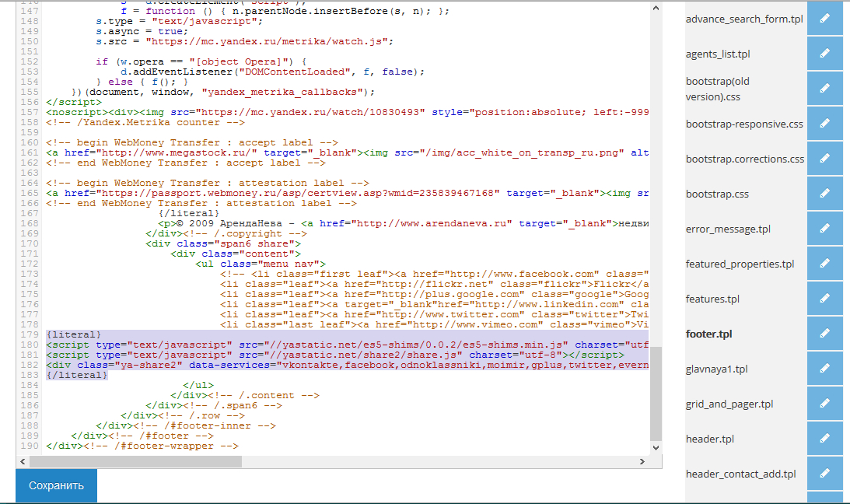Click scroll down arrow of code editor
850x504 pixels.
656,448
